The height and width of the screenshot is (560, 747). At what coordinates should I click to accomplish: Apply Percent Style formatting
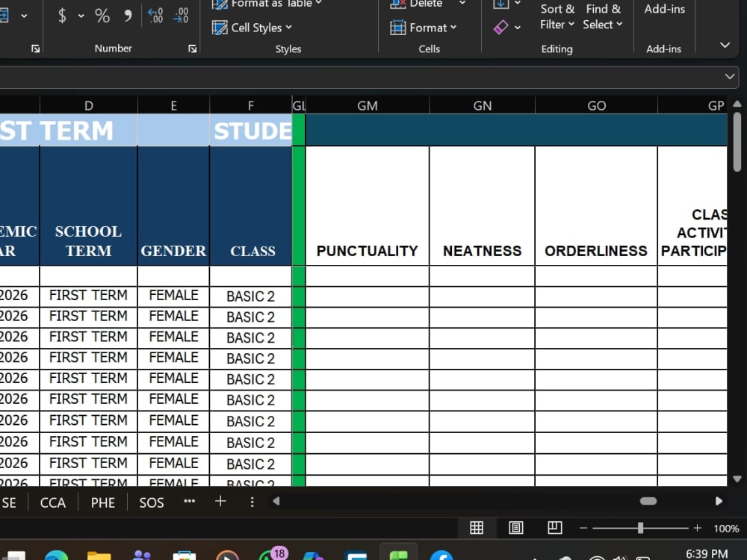tap(102, 16)
